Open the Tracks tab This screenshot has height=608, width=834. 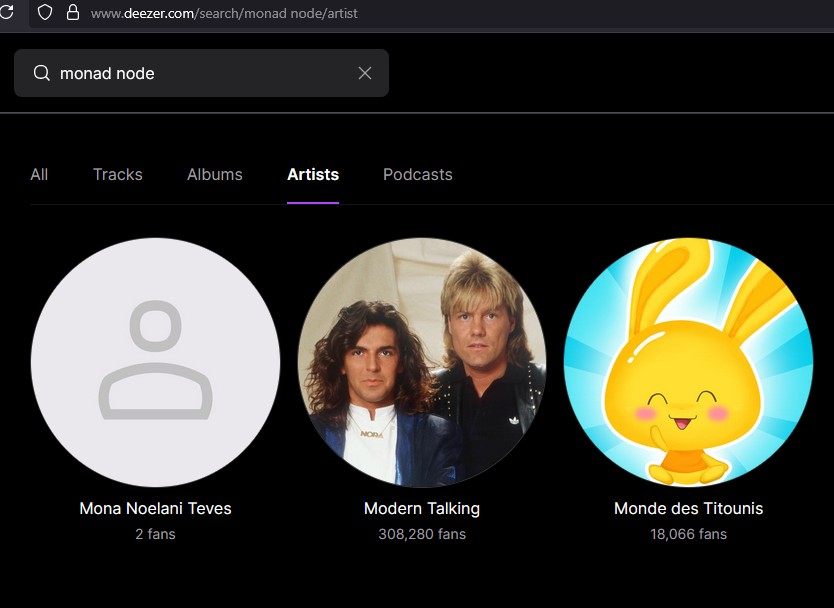(x=118, y=174)
